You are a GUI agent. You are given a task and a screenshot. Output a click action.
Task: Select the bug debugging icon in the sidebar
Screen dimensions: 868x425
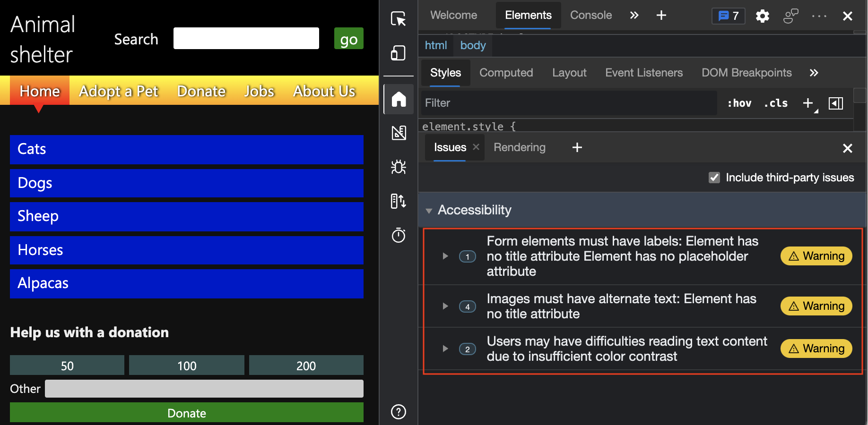click(399, 167)
